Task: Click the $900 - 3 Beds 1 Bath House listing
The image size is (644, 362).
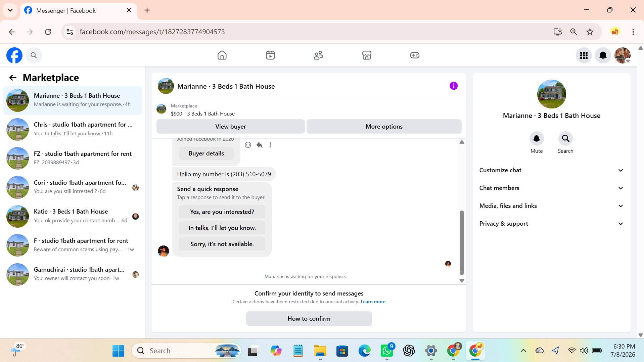Action: [x=203, y=114]
